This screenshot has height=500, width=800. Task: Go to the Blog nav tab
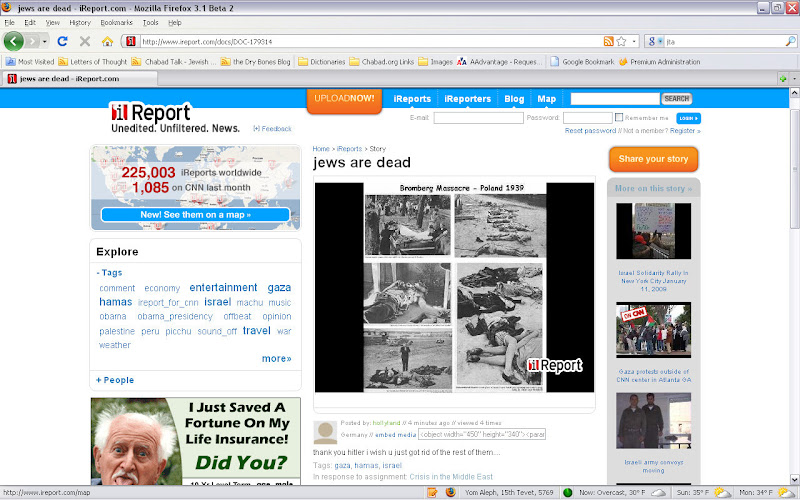click(514, 99)
